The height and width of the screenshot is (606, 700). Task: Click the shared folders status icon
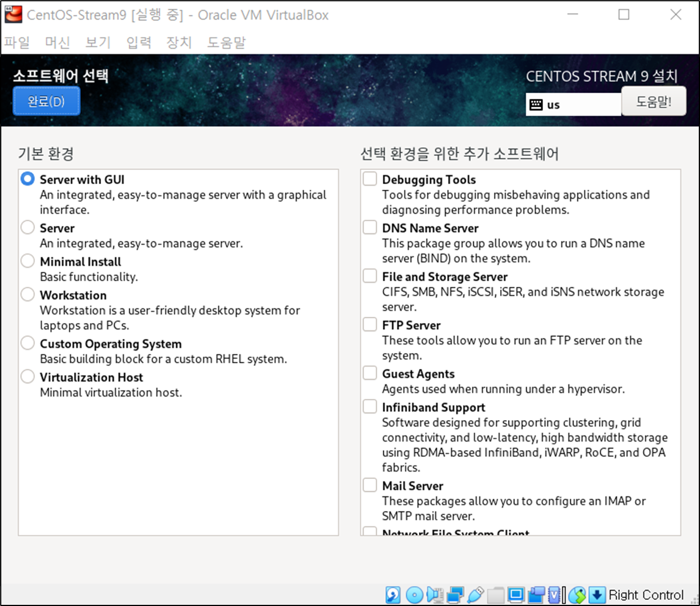tap(496, 595)
